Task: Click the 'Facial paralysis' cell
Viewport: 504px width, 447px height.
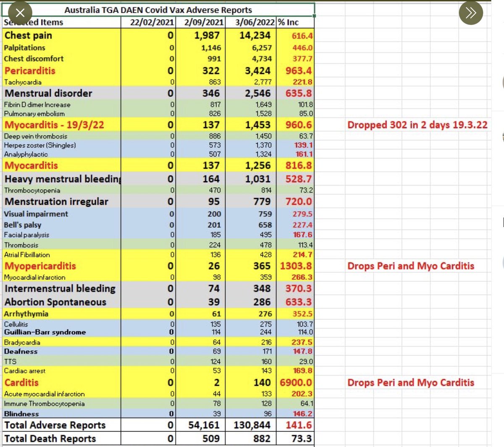Action: (26, 235)
